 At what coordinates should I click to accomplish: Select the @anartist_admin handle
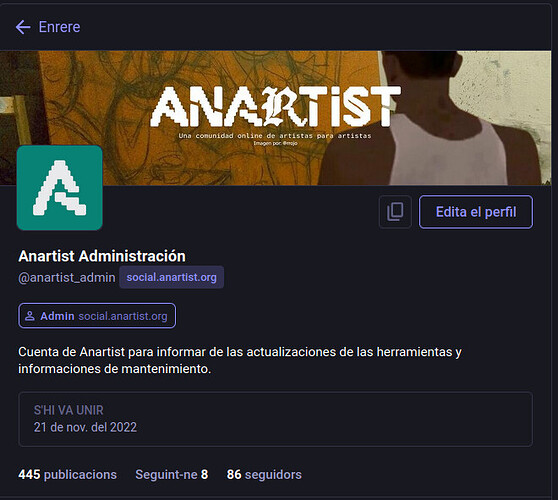(67, 278)
